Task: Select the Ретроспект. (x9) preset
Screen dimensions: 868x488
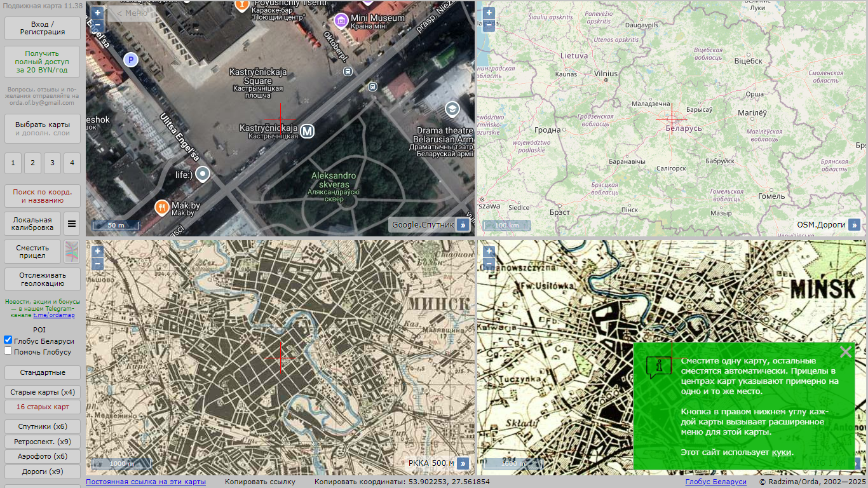Action: pyautogui.click(x=43, y=442)
